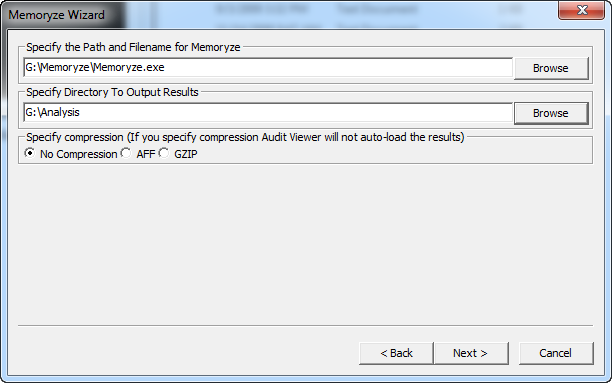Browse for the Memoryze executable path
Image resolution: width=612 pixels, height=383 pixels.
pyautogui.click(x=551, y=68)
